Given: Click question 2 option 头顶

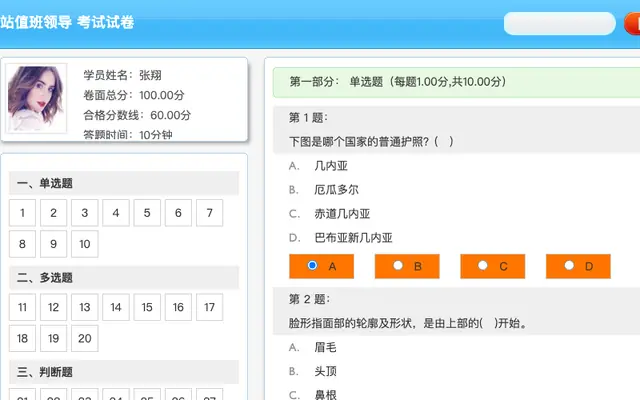Looking at the screenshot, I should 325,371.
